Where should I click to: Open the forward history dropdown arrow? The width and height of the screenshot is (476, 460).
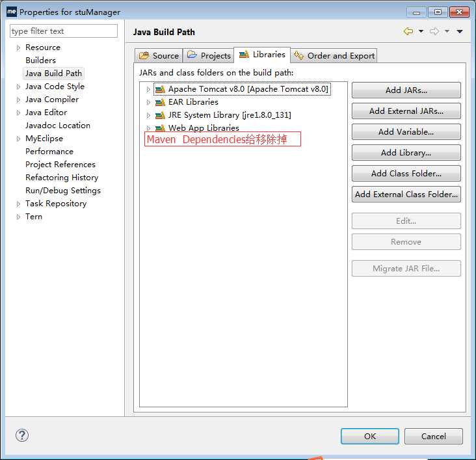pos(447,31)
